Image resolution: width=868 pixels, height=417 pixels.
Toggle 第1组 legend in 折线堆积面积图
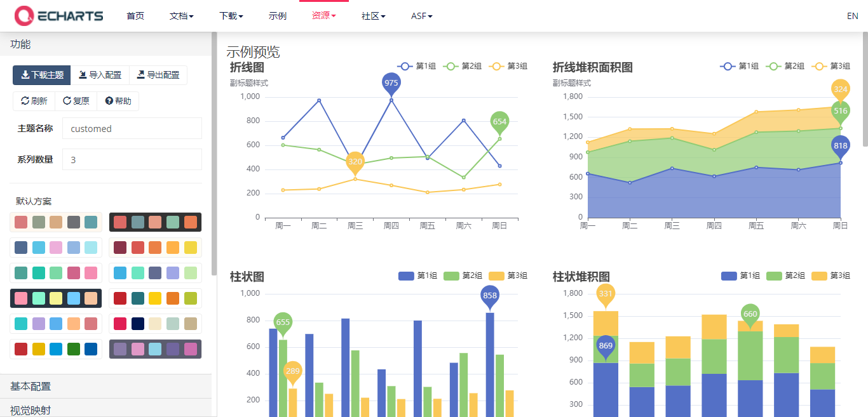pyautogui.click(x=740, y=66)
